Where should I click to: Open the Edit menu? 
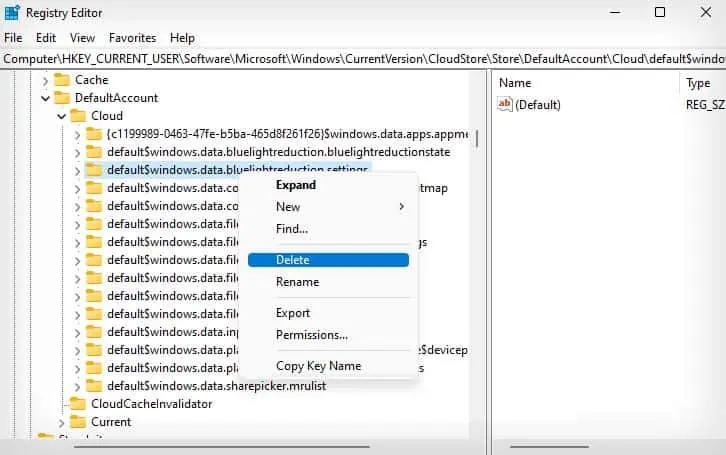point(46,38)
